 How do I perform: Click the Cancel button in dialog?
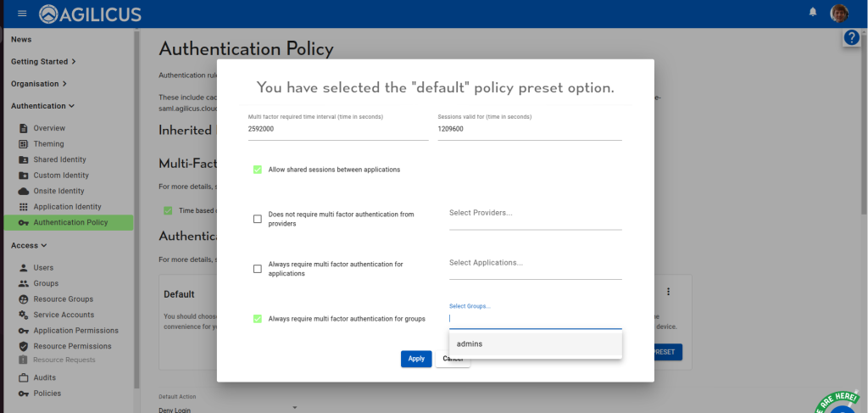point(453,359)
